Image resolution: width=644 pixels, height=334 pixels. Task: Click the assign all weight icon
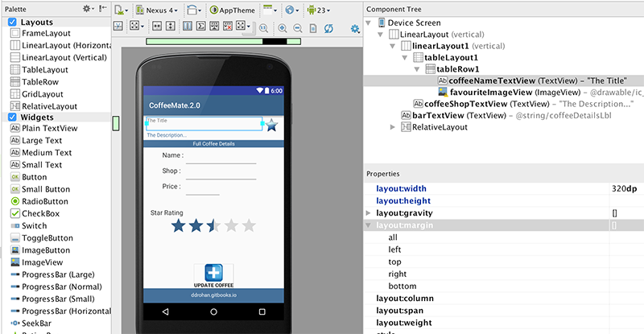click(x=214, y=27)
